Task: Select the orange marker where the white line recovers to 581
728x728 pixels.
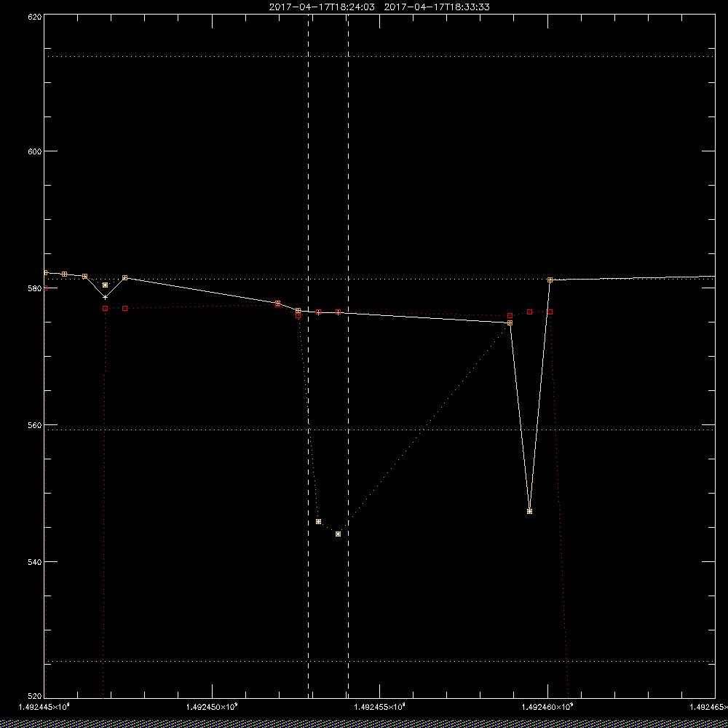Action: click(550, 280)
